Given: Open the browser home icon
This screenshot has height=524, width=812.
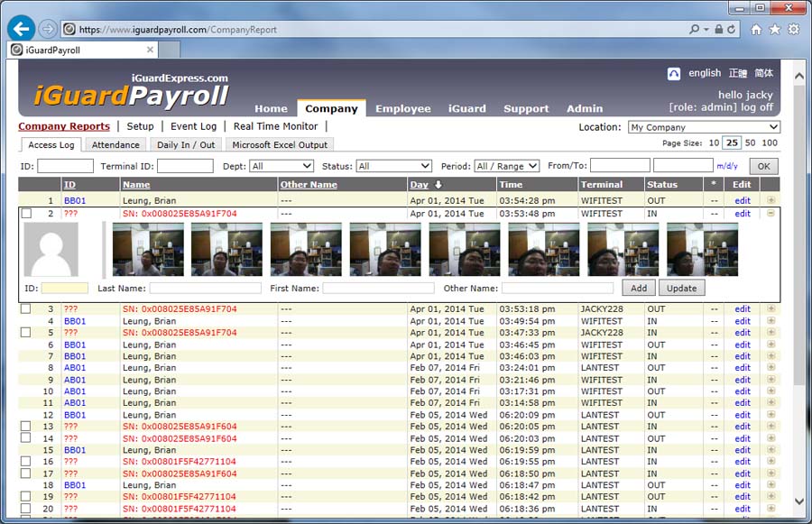Looking at the screenshot, I should (757, 30).
